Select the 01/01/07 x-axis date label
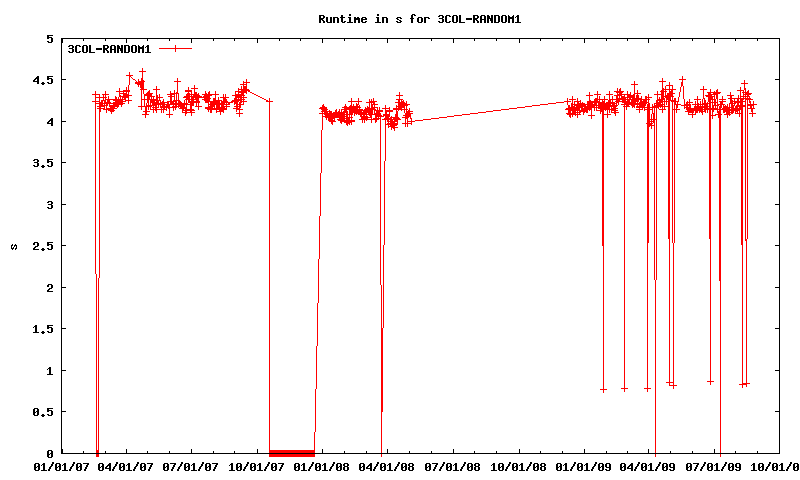This screenshot has height=480, width=800. [x=62, y=466]
